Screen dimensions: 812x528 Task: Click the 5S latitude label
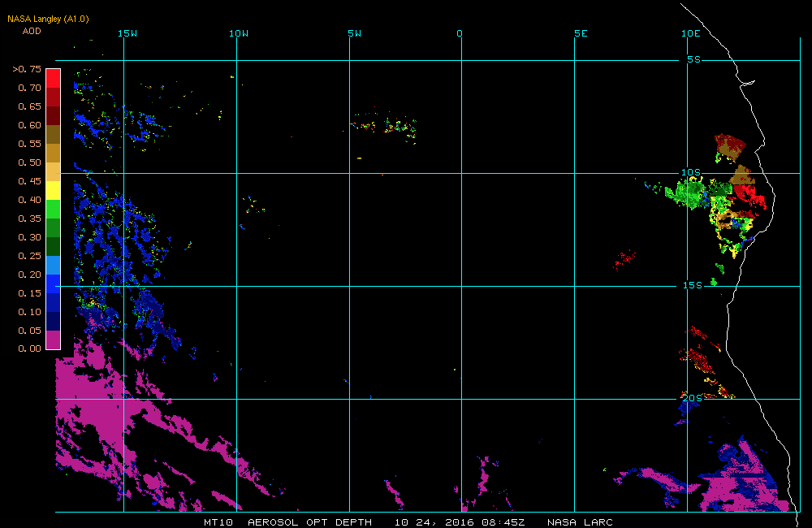pyautogui.click(x=693, y=60)
